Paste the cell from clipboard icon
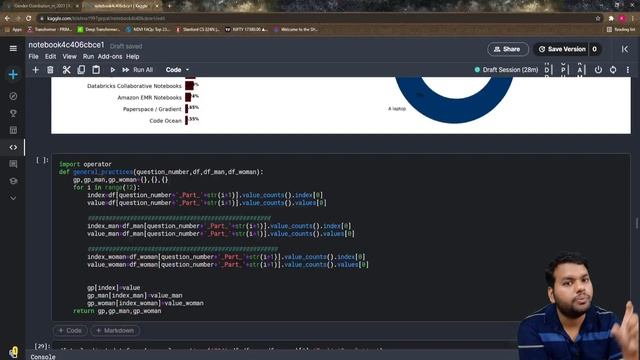The height and width of the screenshot is (360, 640). (x=96, y=70)
